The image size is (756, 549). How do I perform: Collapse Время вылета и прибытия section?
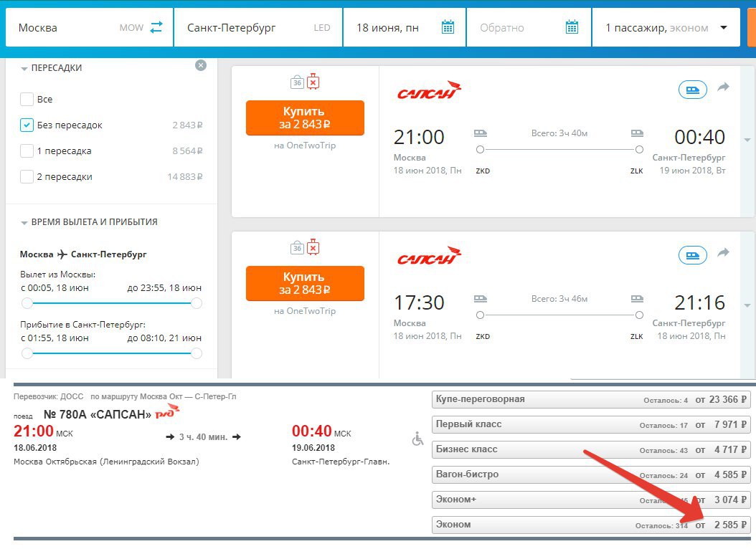coord(24,223)
